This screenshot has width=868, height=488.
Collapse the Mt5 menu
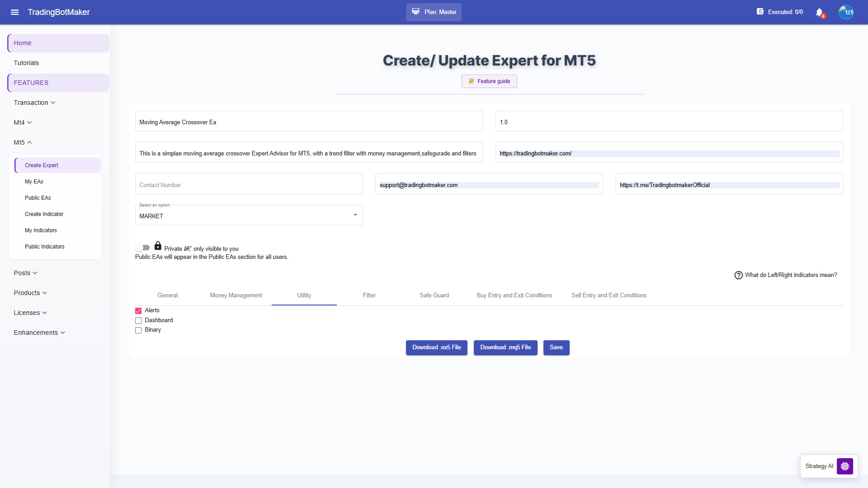click(x=23, y=142)
